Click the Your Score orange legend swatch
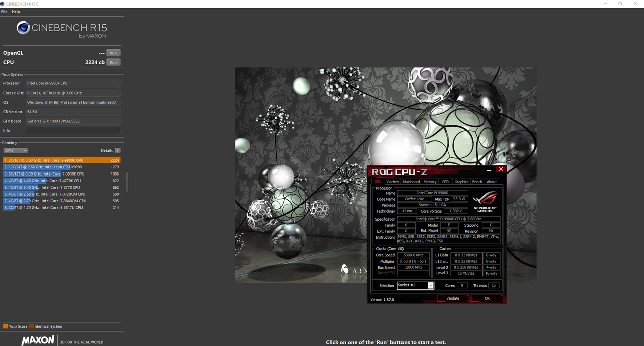 click(x=6, y=327)
